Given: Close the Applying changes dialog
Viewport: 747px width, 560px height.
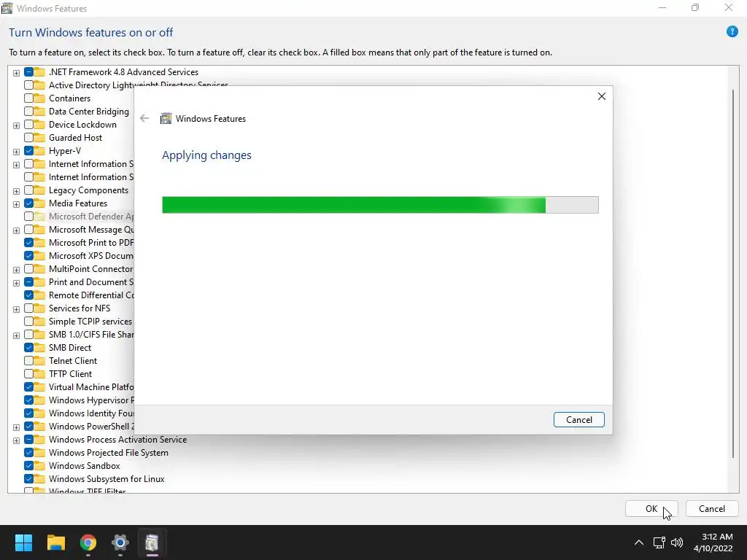Looking at the screenshot, I should click(601, 96).
